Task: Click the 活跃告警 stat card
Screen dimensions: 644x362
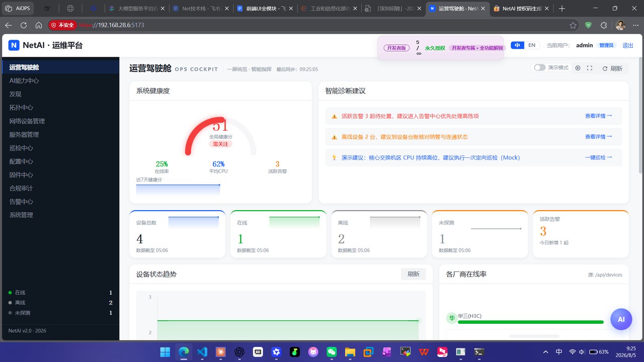Action: (581, 234)
